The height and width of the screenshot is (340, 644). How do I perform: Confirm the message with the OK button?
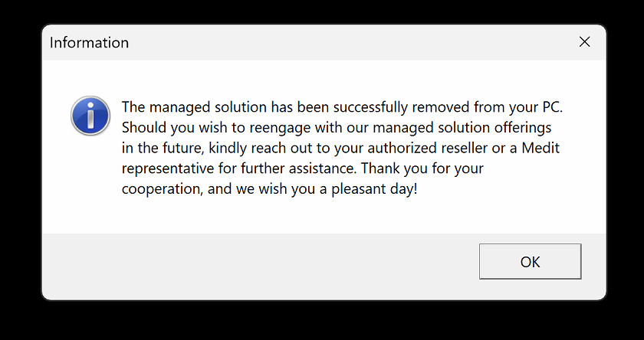click(530, 262)
